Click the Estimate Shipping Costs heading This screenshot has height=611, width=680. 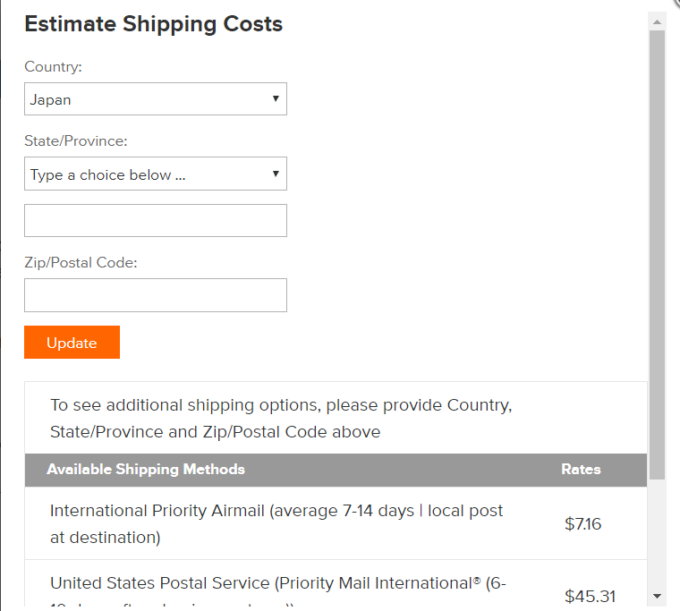click(153, 24)
